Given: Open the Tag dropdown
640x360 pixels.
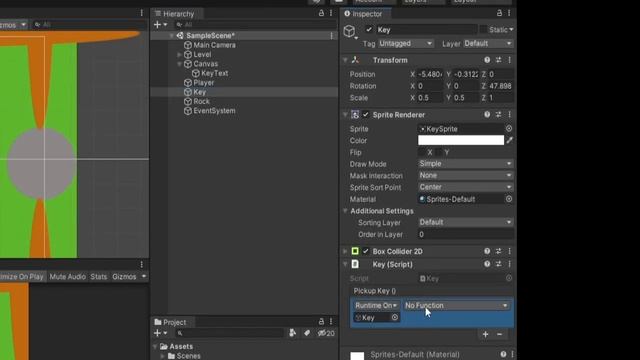Looking at the screenshot, I should (405, 43).
